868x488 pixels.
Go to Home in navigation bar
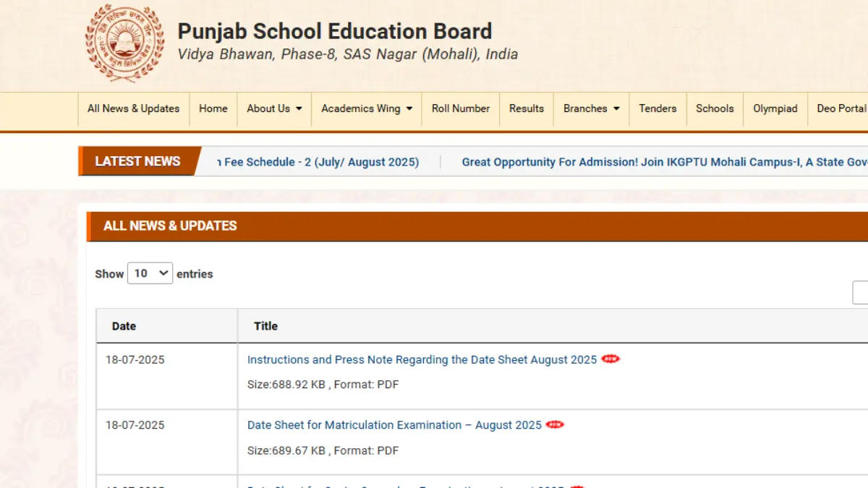(213, 108)
